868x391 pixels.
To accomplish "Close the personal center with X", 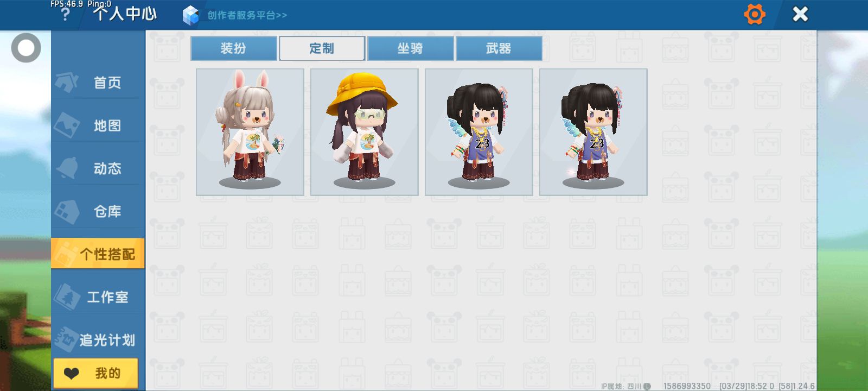I will pos(800,14).
